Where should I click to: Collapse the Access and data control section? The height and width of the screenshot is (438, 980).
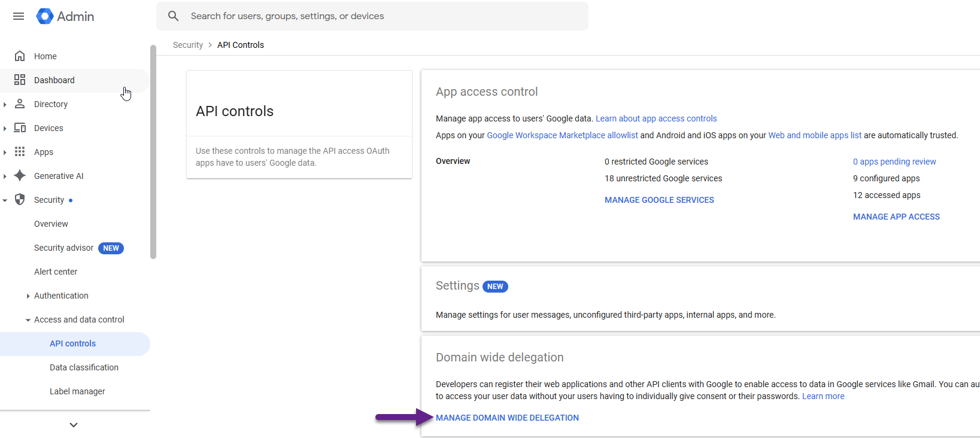28,320
